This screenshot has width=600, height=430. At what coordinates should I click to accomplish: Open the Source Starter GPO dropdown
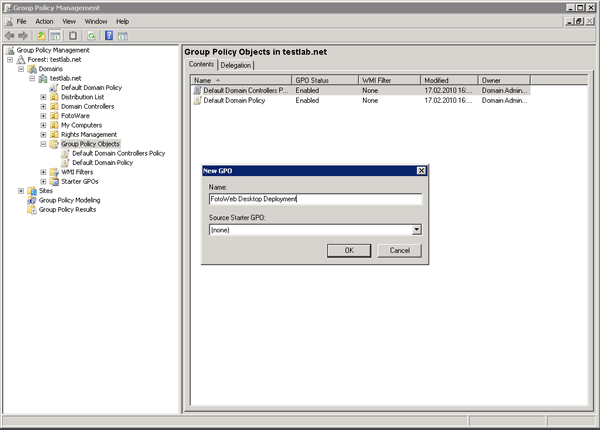[416, 229]
